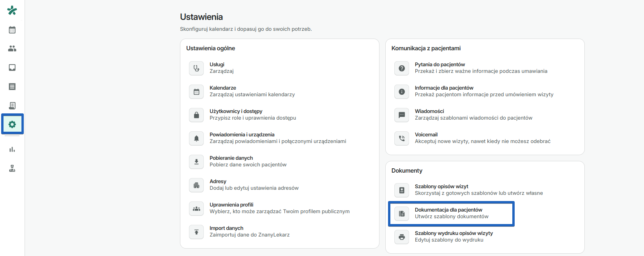Open Kalendarze settings link
The image size is (644, 256).
(x=223, y=88)
